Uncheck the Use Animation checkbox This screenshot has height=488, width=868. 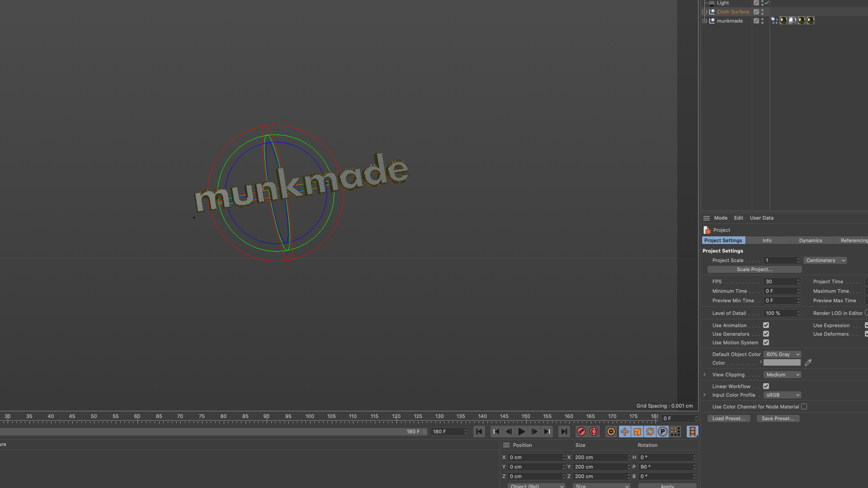point(766,325)
